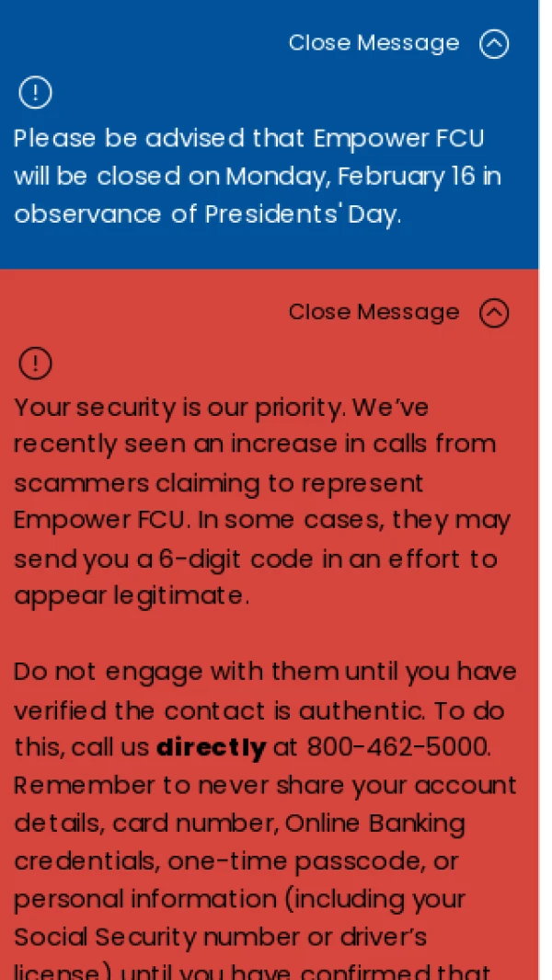Click the exclamation icon in red banner
The width and height of the screenshot is (552, 980).
[36, 363]
